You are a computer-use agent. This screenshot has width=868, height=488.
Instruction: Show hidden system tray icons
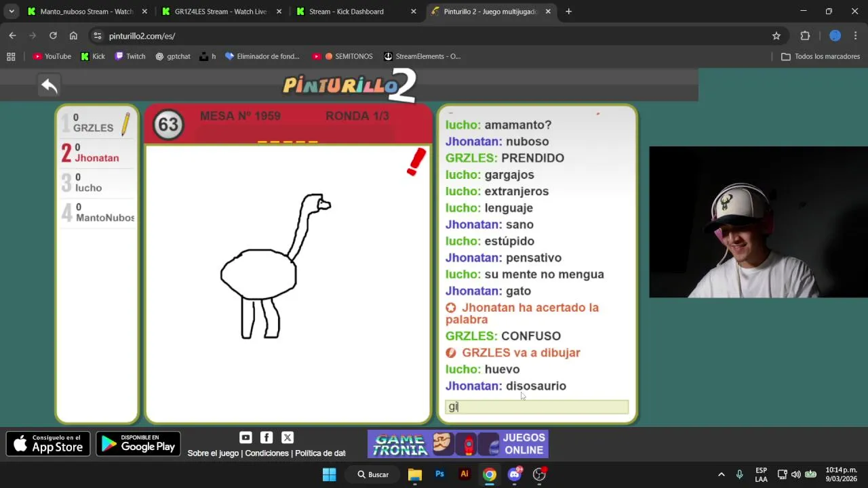[721, 474]
